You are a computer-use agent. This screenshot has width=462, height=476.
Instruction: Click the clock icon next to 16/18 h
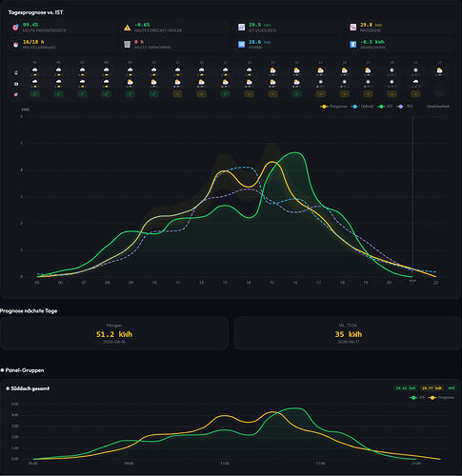[x=15, y=45]
